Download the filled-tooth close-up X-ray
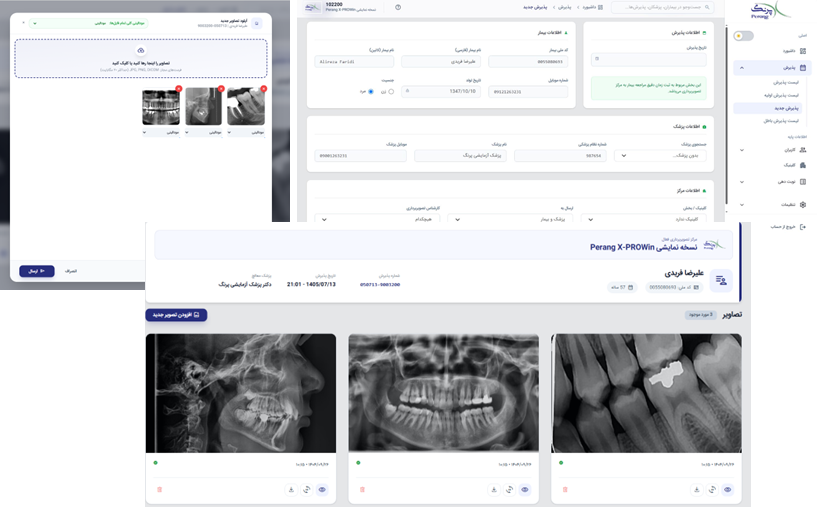 pos(697,489)
